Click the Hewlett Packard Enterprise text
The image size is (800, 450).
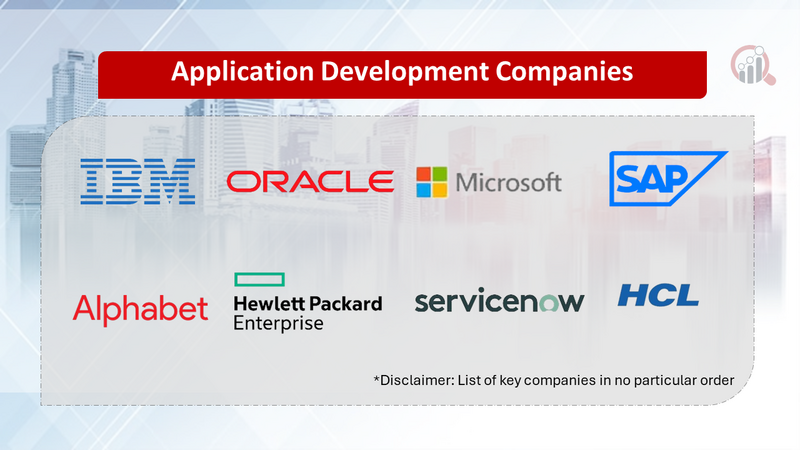pos(307,313)
